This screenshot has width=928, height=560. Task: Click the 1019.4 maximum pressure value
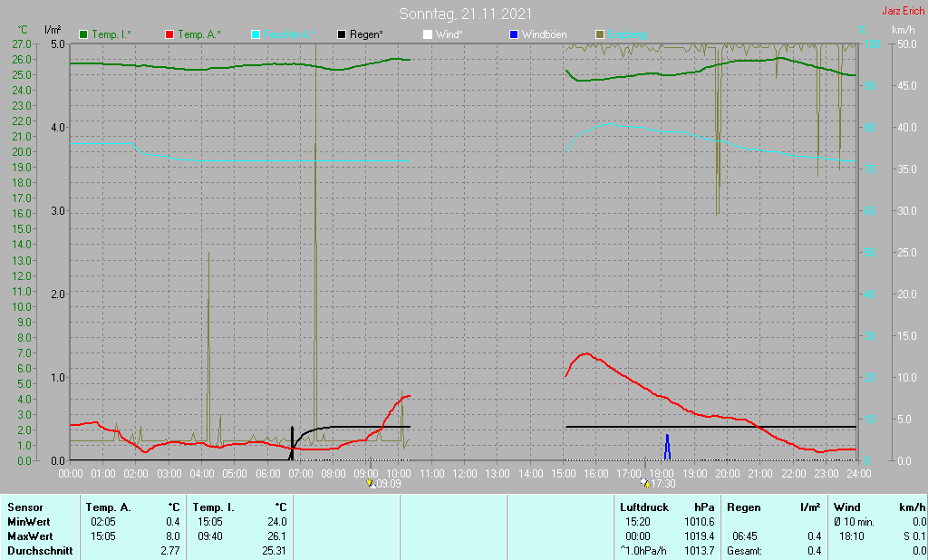pyautogui.click(x=700, y=536)
